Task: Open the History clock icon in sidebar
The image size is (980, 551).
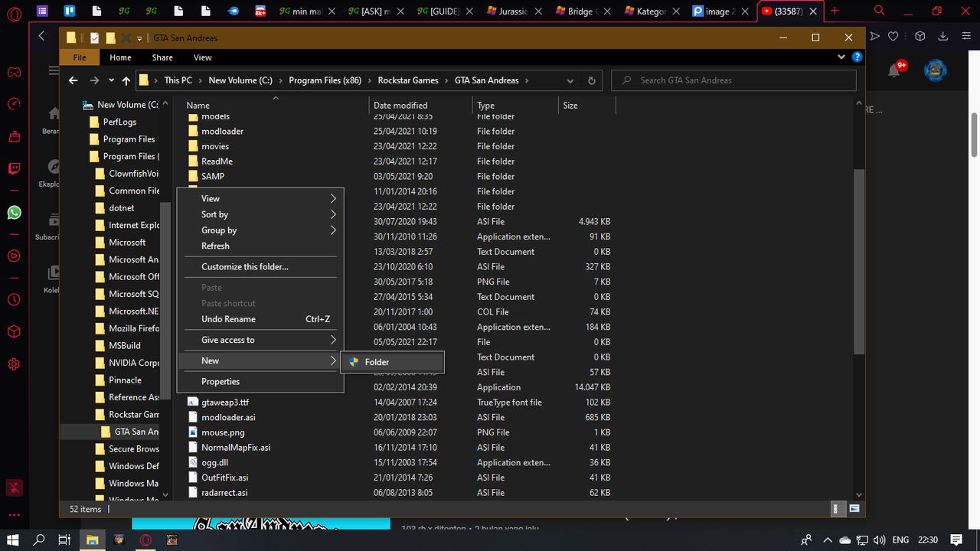Action: pos(14,300)
